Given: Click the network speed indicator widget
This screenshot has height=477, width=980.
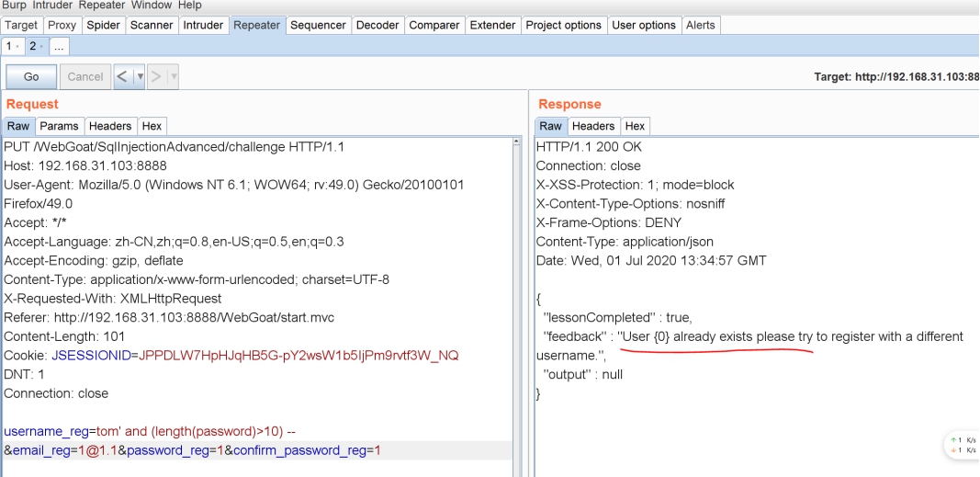Looking at the screenshot, I should pyautogui.click(x=963, y=445).
